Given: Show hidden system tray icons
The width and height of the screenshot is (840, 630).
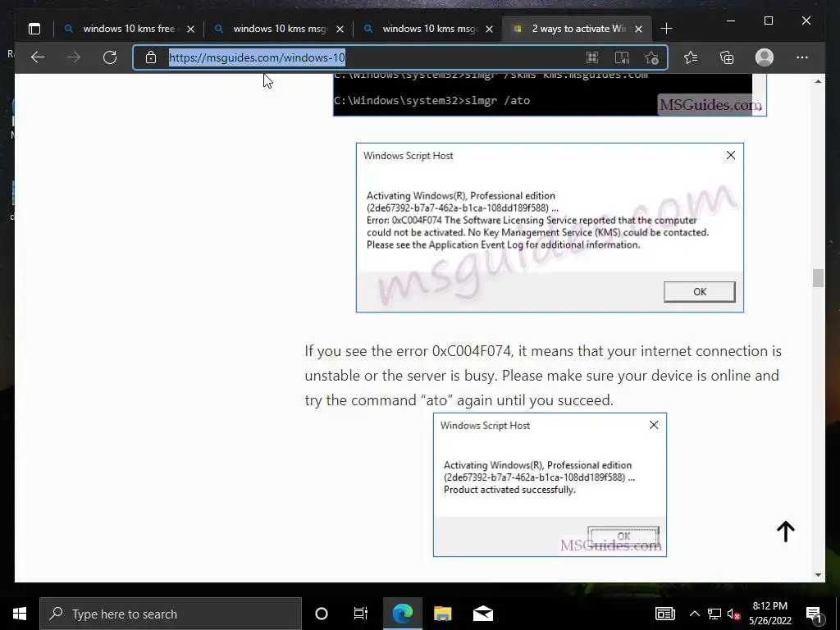Looking at the screenshot, I should pos(694,614).
